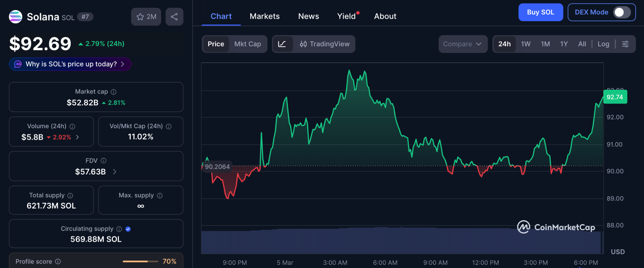
Task: Open the Compare dropdown
Action: coord(462,44)
